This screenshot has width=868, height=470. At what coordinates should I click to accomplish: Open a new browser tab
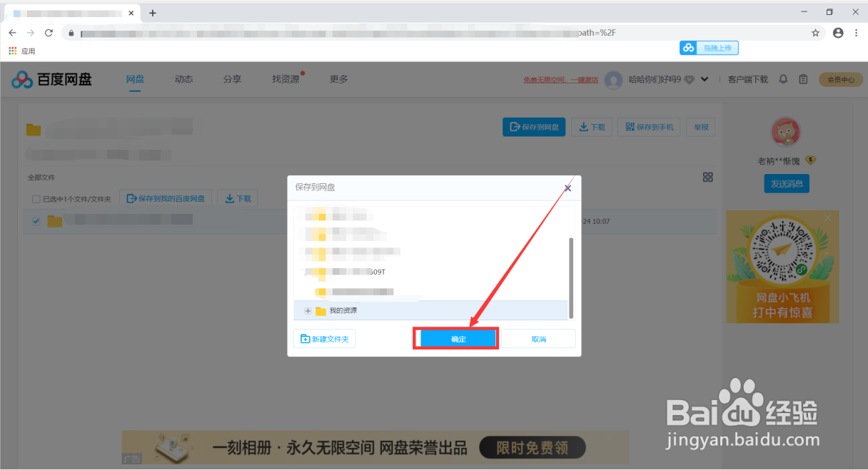pos(153,13)
